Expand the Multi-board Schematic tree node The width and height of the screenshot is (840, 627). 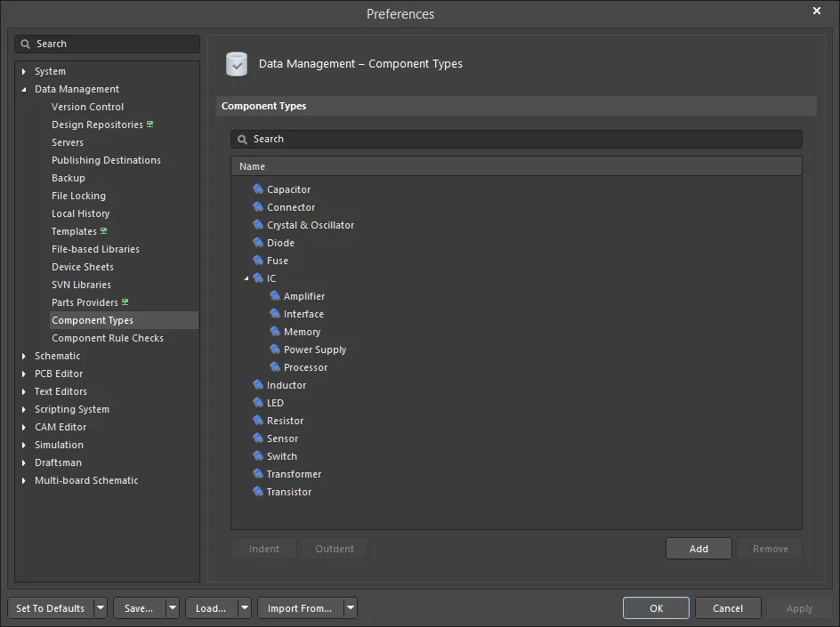(x=23, y=480)
